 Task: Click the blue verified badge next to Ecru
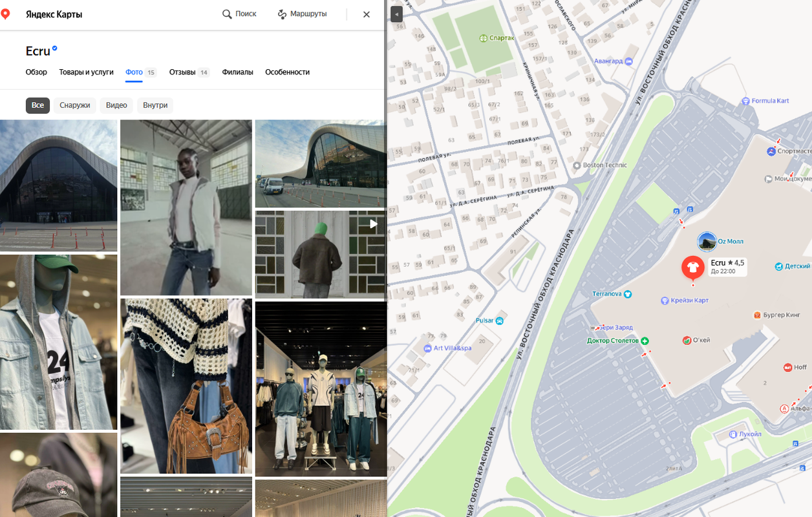coord(55,48)
